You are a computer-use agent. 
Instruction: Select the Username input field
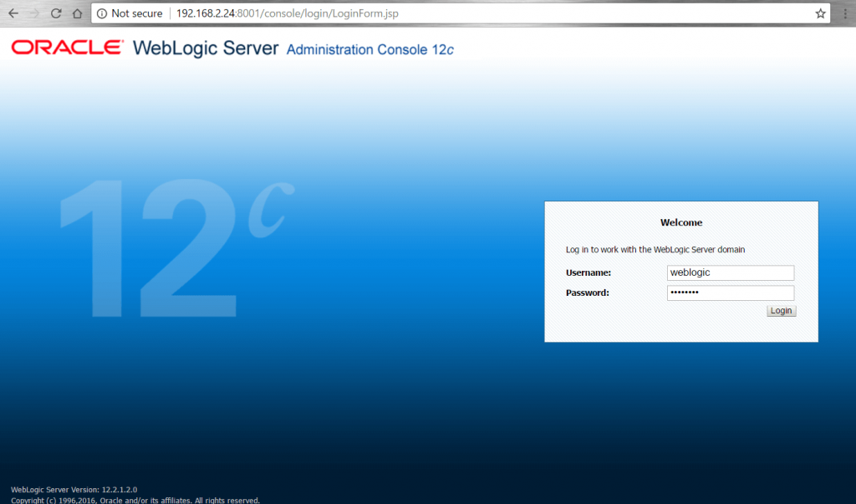click(730, 272)
